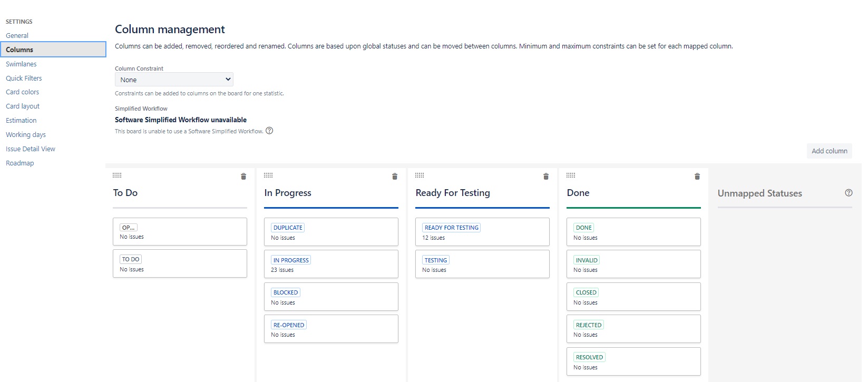This screenshot has height=382, width=868.
Task: Open the Roadmap settings page
Action: click(20, 163)
